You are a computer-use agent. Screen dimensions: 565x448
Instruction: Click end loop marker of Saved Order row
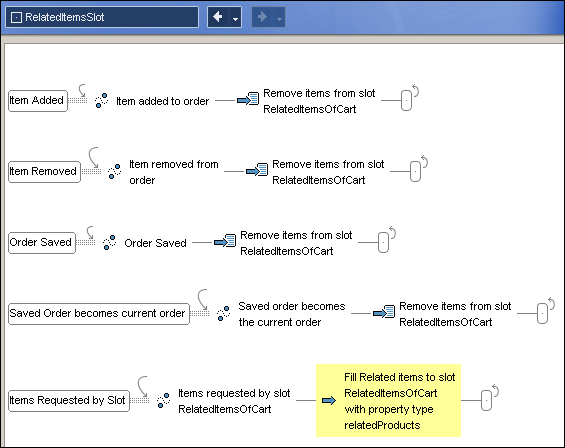tap(542, 313)
